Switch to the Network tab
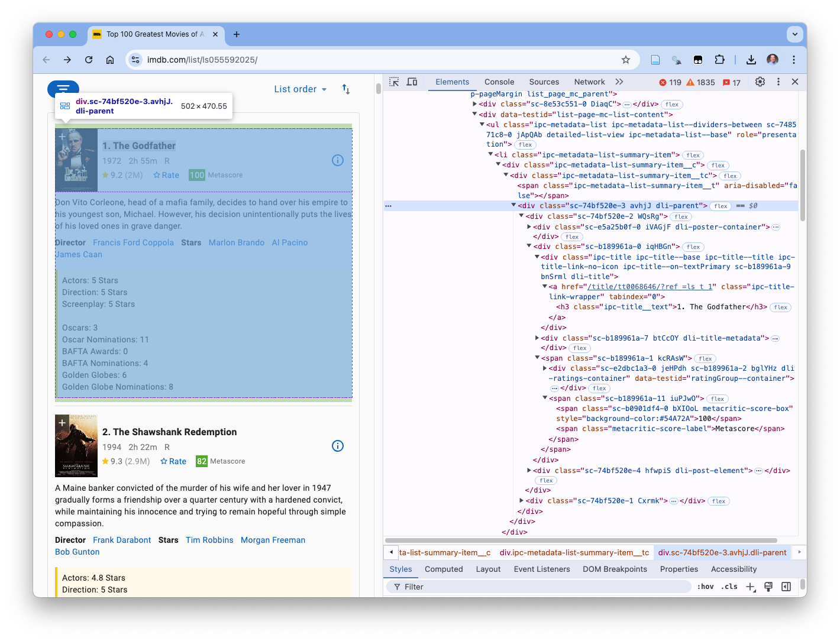The height and width of the screenshot is (641, 840). (589, 82)
